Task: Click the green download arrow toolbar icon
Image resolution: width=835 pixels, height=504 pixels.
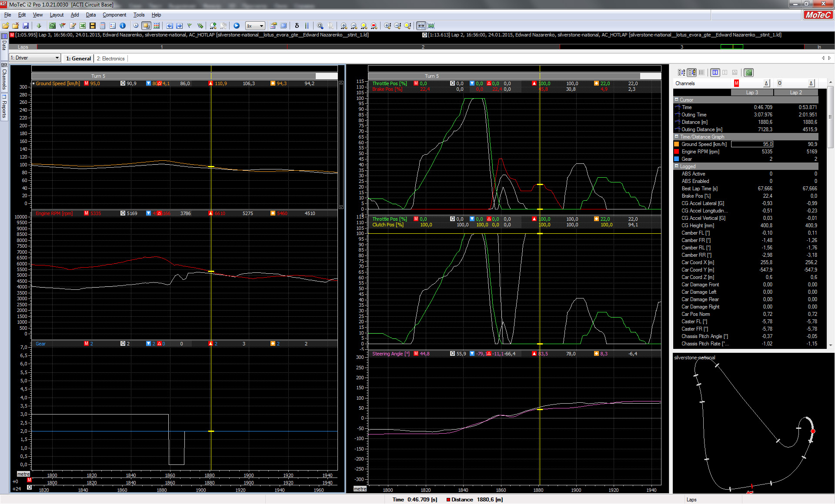Action: point(39,26)
